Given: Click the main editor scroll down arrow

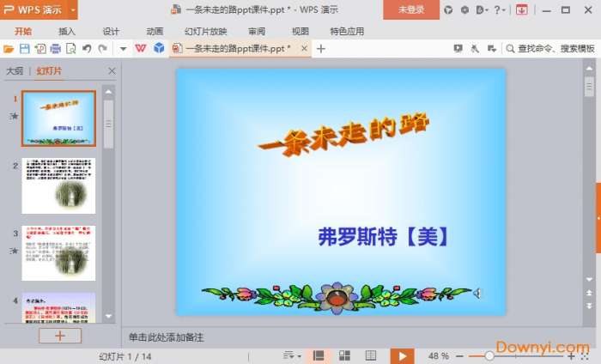Looking at the screenshot, I should [x=589, y=280].
